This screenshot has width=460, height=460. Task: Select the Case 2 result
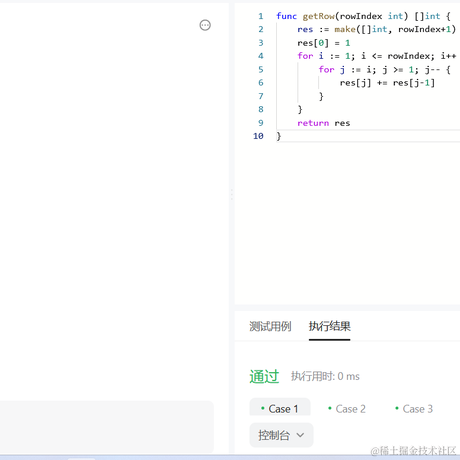(x=347, y=409)
